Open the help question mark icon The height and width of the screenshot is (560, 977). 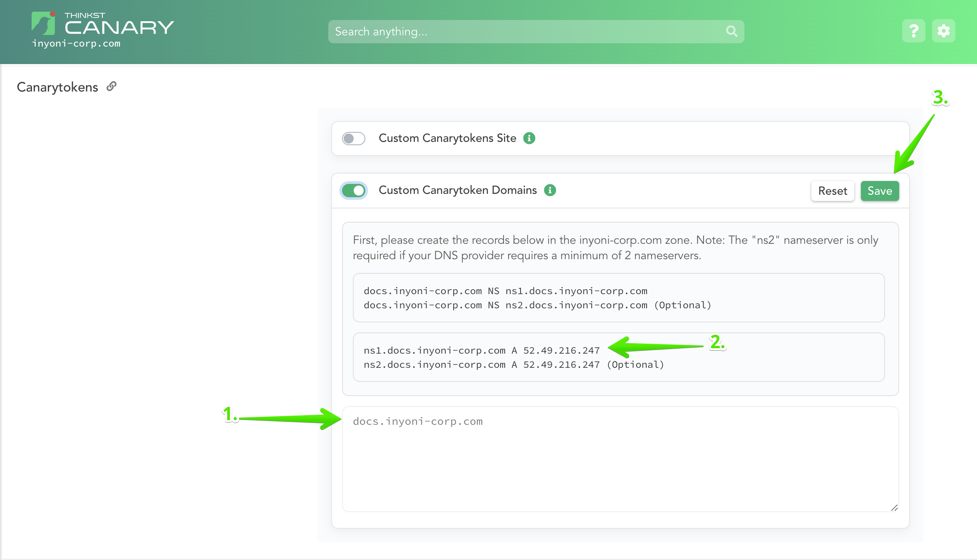[x=913, y=31]
